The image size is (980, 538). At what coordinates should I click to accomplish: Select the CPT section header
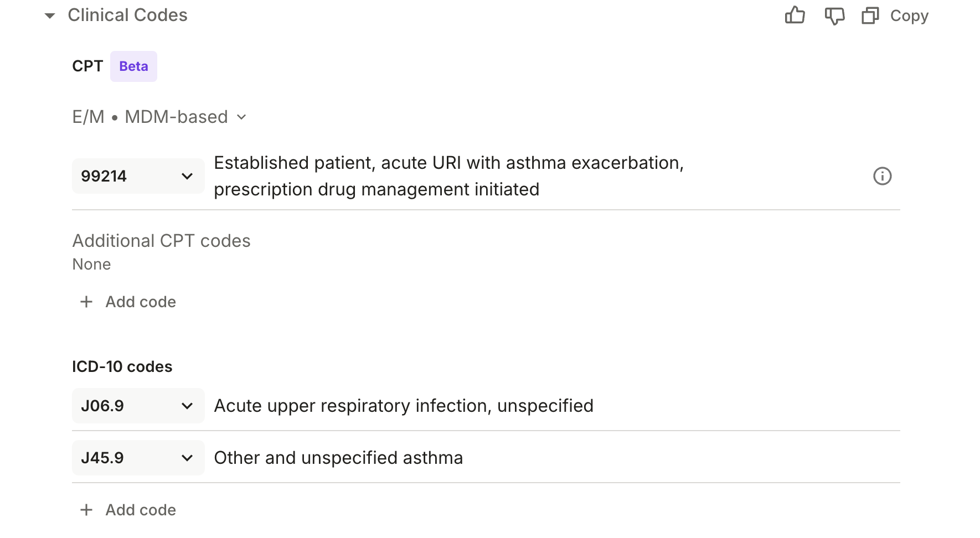(87, 66)
